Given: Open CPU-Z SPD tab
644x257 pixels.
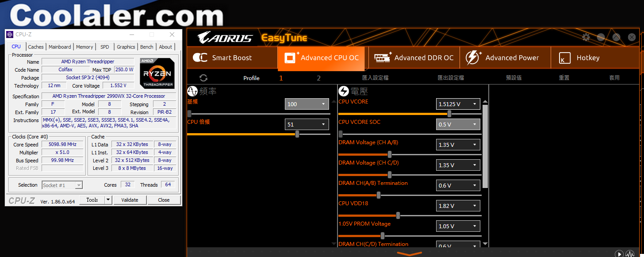Looking at the screenshot, I should [105, 47].
